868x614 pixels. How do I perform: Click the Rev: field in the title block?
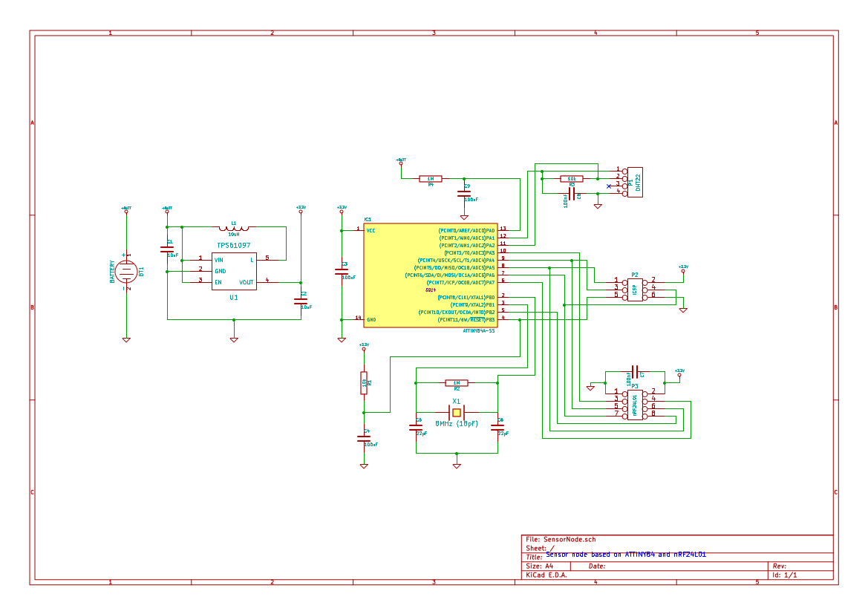point(780,566)
